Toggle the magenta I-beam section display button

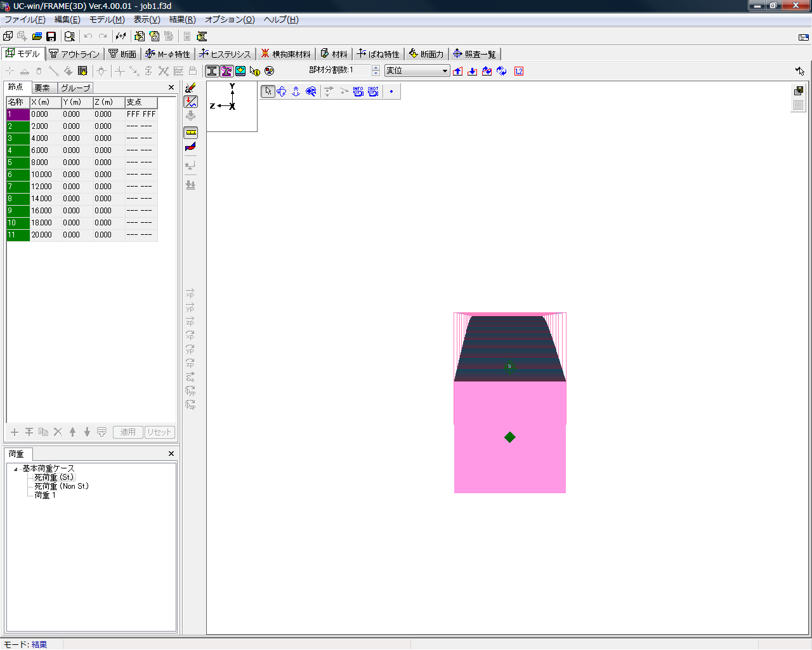[226, 71]
